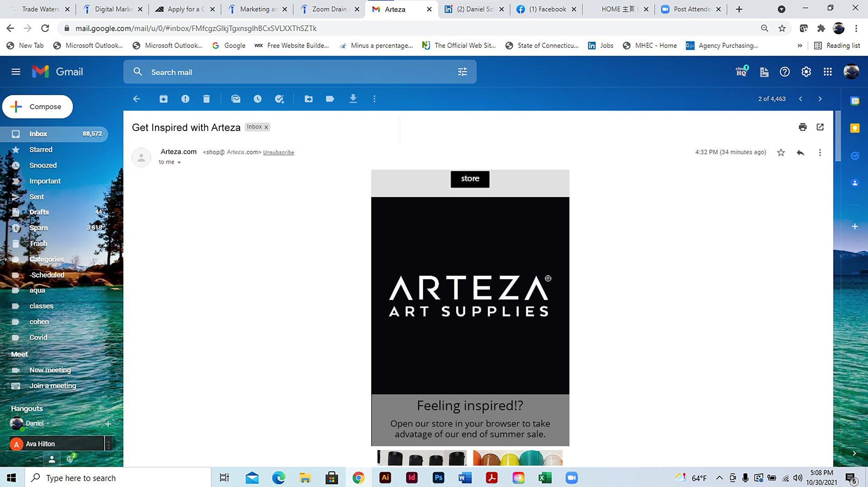Screen dimensions: 868x487
Task: Open Starred folder
Action: tap(54, 150)
